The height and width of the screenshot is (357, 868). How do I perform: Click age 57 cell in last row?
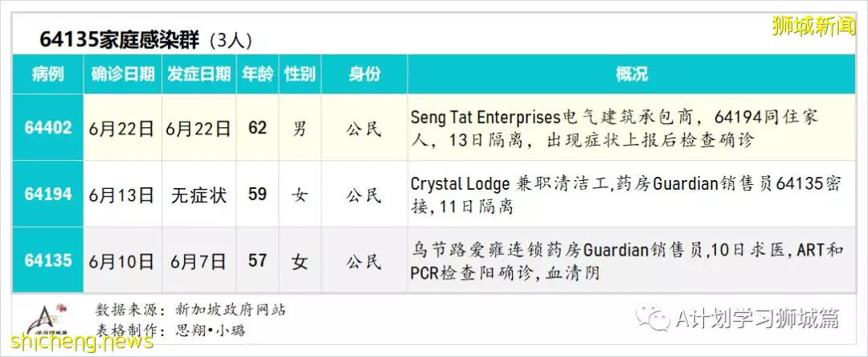257,261
